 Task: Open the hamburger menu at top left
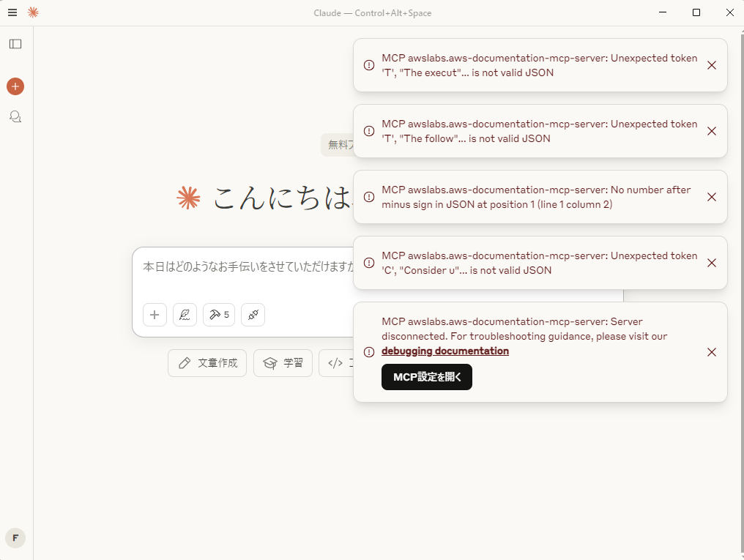(x=12, y=12)
